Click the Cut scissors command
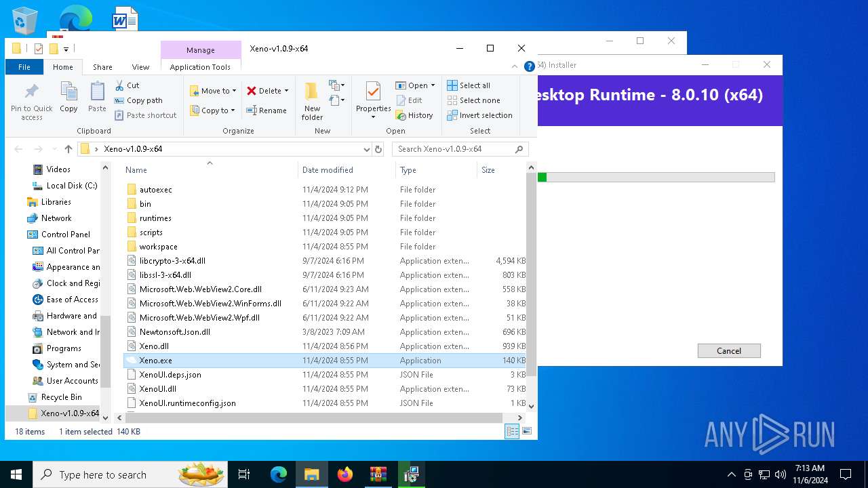 coord(127,85)
